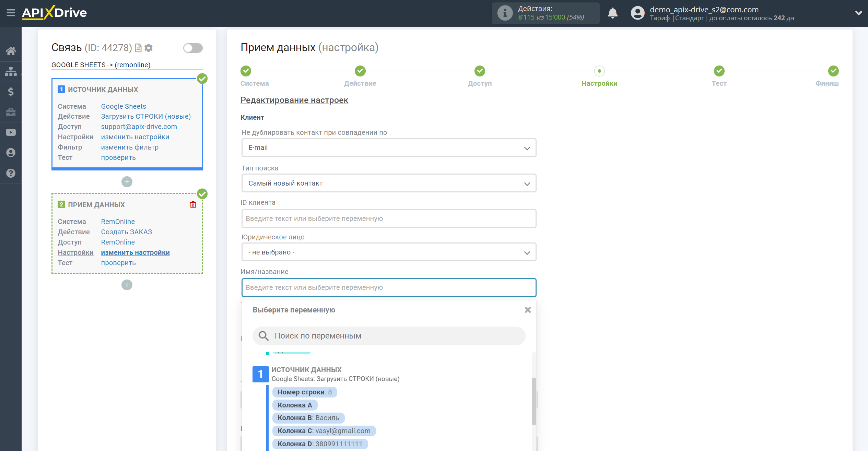Click source проверить test link

coord(118,157)
